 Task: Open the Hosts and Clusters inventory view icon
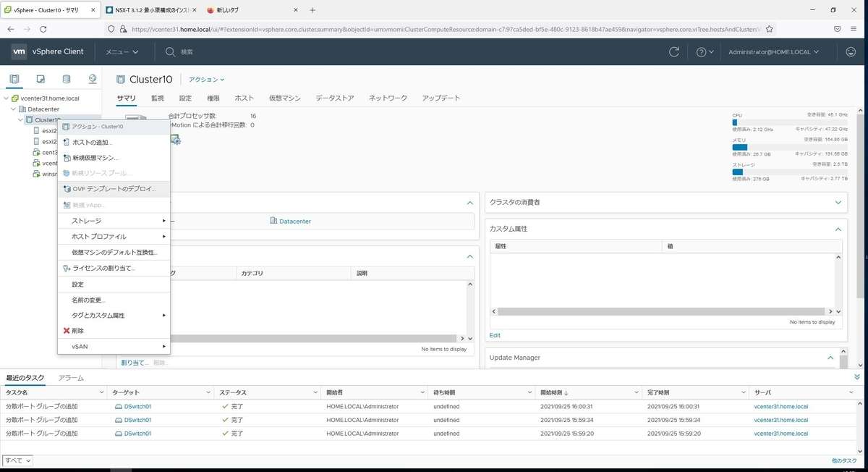click(x=14, y=79)
